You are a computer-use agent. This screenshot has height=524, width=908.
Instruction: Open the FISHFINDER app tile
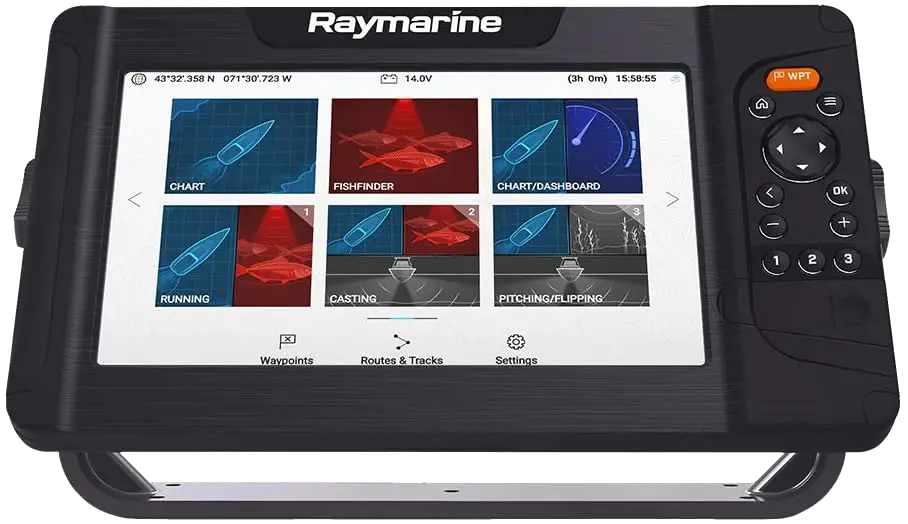(404, 146)
